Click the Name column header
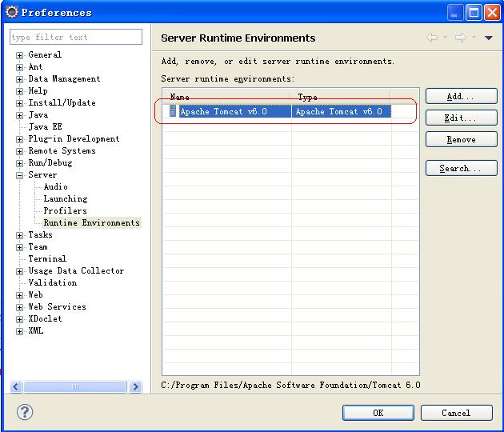Viewport: 504px width, 432px height. (227, 97)
